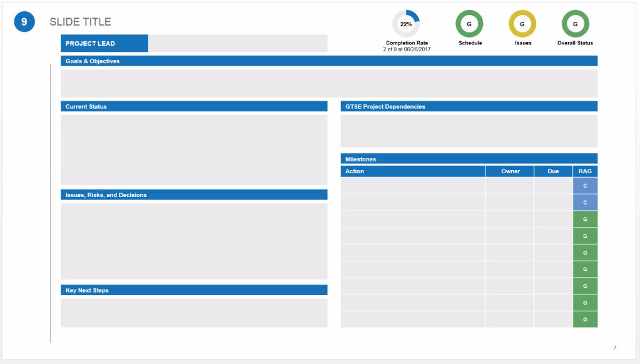Click the Action column header in Milestones
Viewport: 640px width, 364px height.
[413, 171]
